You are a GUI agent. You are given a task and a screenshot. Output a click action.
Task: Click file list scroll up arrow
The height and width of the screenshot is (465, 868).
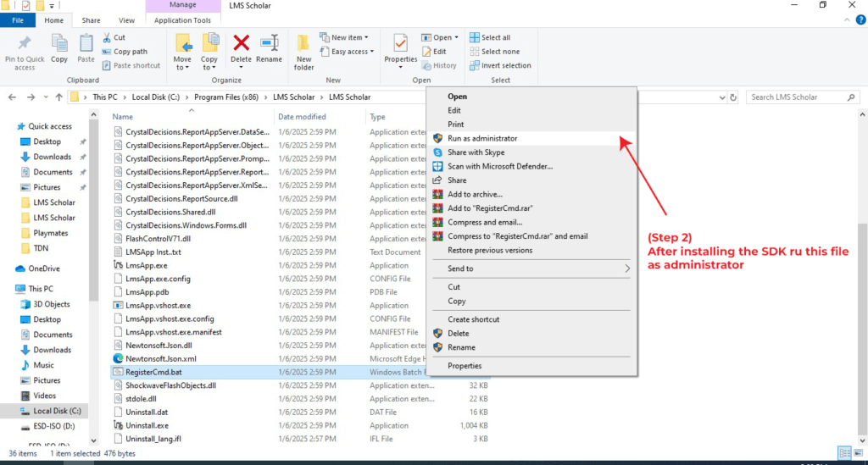pos(862,115)
